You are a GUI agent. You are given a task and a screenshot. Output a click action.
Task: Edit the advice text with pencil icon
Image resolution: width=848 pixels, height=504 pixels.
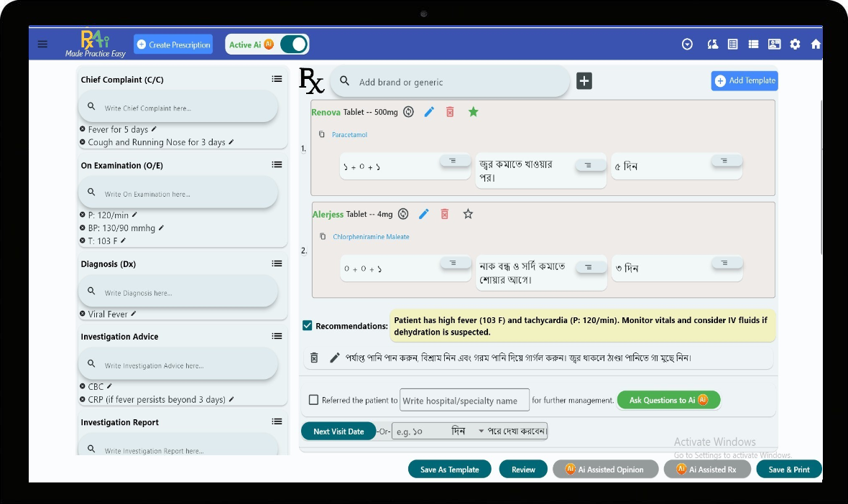click(x=334, y=358)
